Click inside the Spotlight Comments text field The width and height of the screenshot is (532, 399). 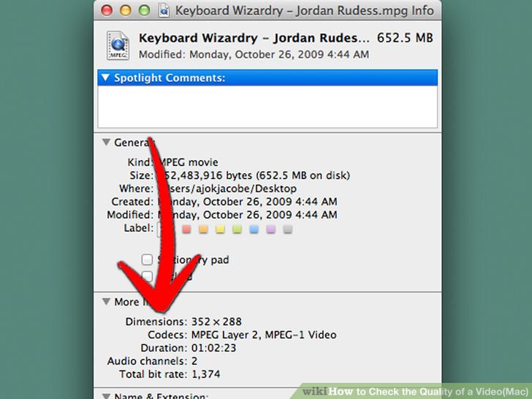click(x=267, y=107)
